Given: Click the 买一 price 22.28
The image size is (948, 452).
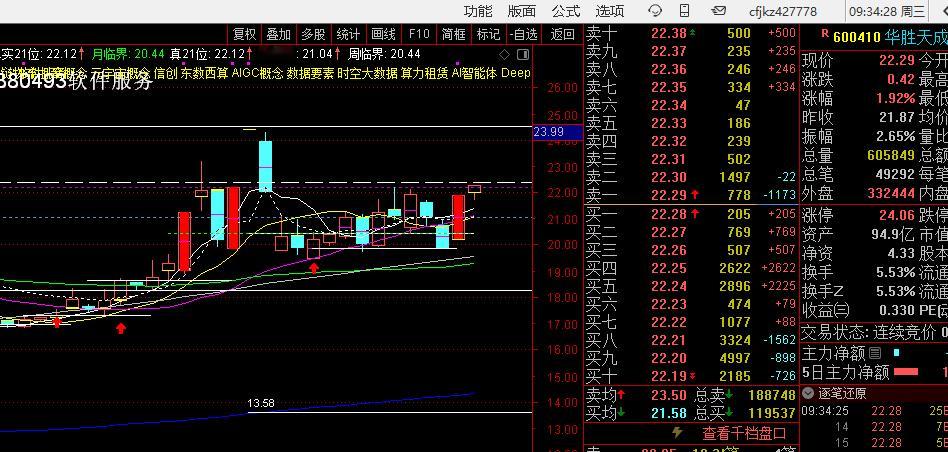Looking at the screenshot, I should (x=669, y=214).
